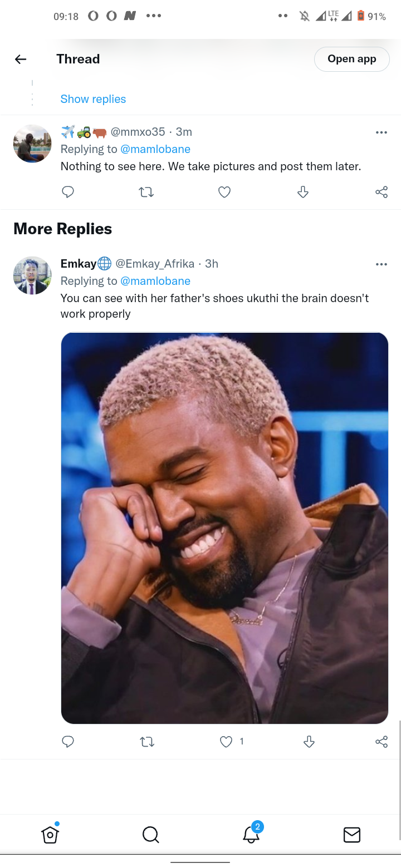Like the @mmxo35 tweet

(224, 192)
